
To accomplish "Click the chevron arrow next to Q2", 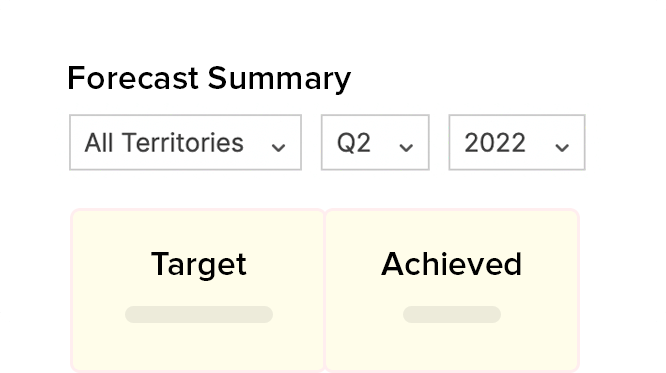I will [406, 147].
